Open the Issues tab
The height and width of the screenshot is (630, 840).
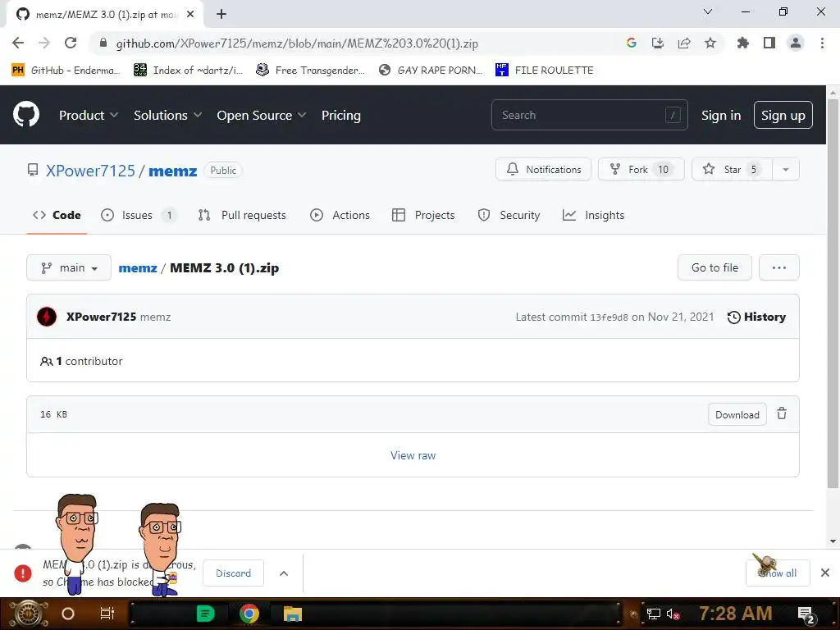[x=138, y=216]
